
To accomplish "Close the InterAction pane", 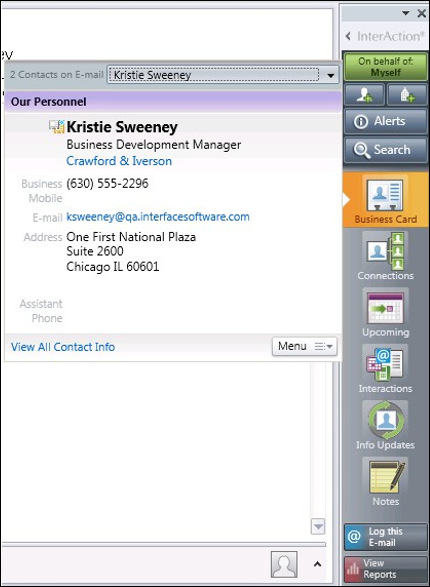I will pos(421,13).
